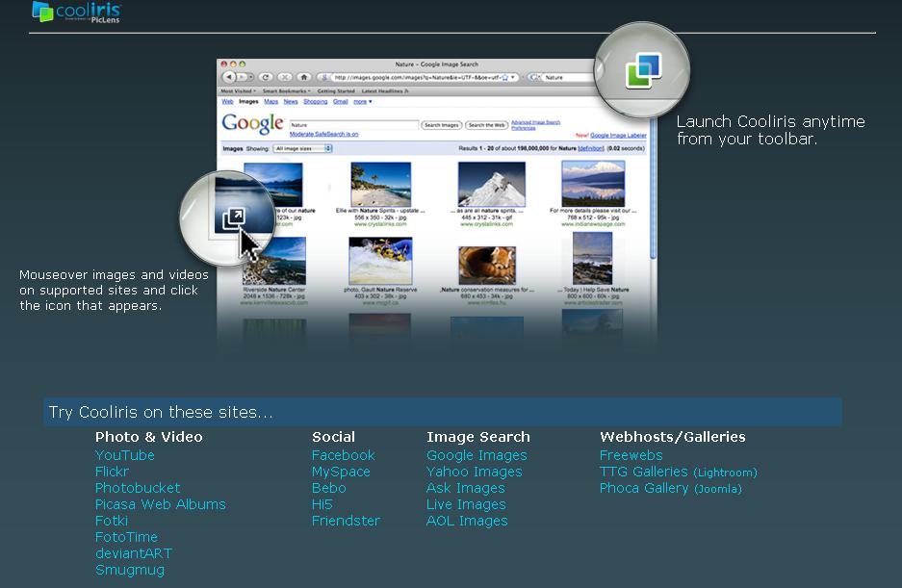Click the 'Webhosts/Galleries' column heading
The image size is (902, 588).
[x=673, y=437]
